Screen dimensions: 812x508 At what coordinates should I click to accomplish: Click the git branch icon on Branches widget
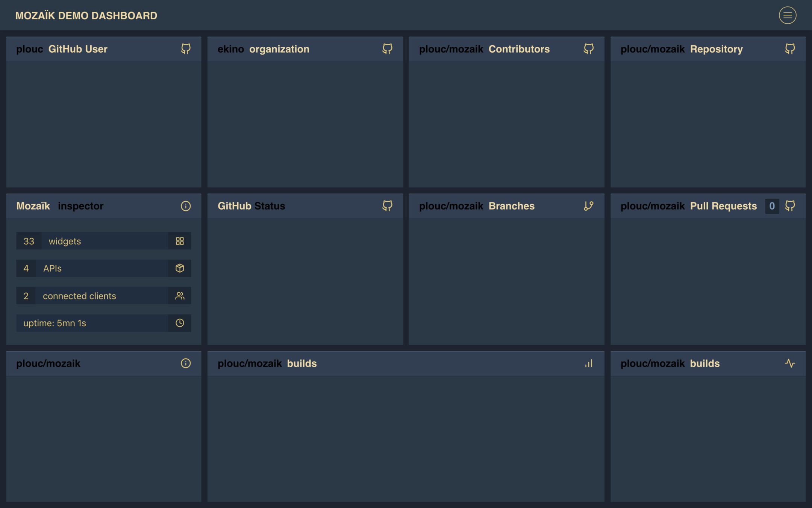coord(588,206)
